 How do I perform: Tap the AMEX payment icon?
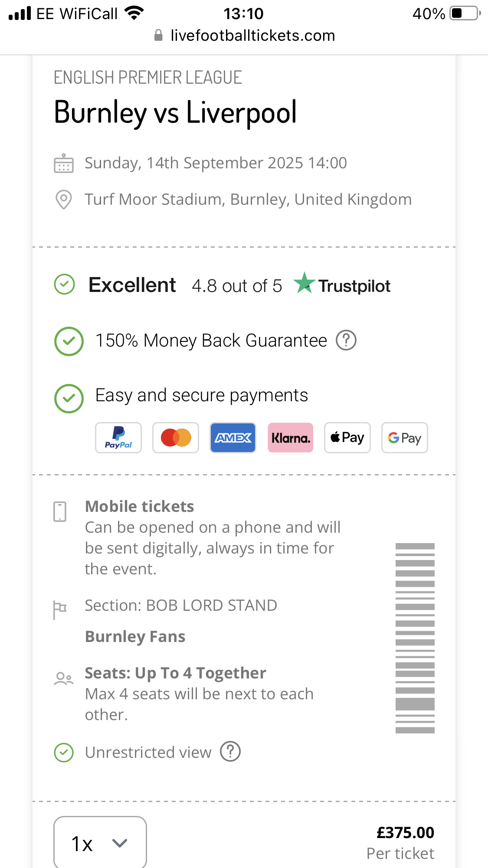233,438
